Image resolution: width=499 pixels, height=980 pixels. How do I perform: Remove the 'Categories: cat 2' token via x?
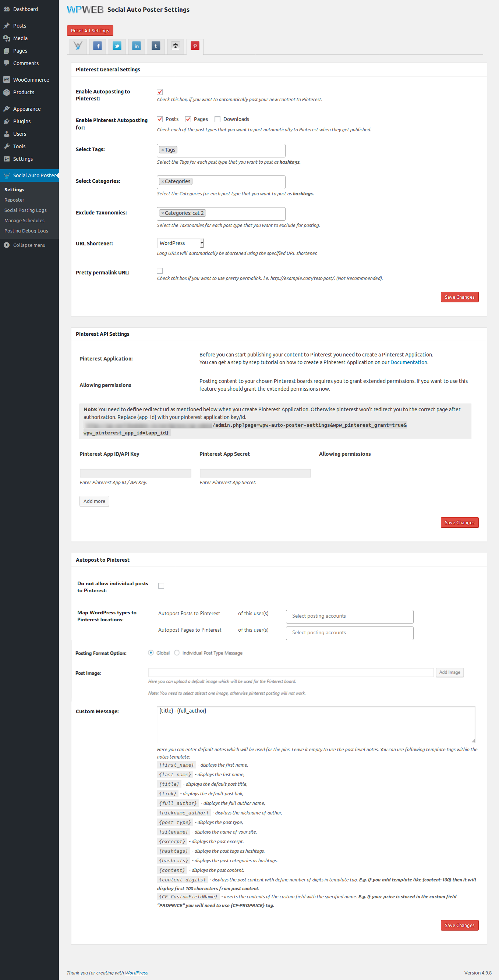click(x=163, y=213)
